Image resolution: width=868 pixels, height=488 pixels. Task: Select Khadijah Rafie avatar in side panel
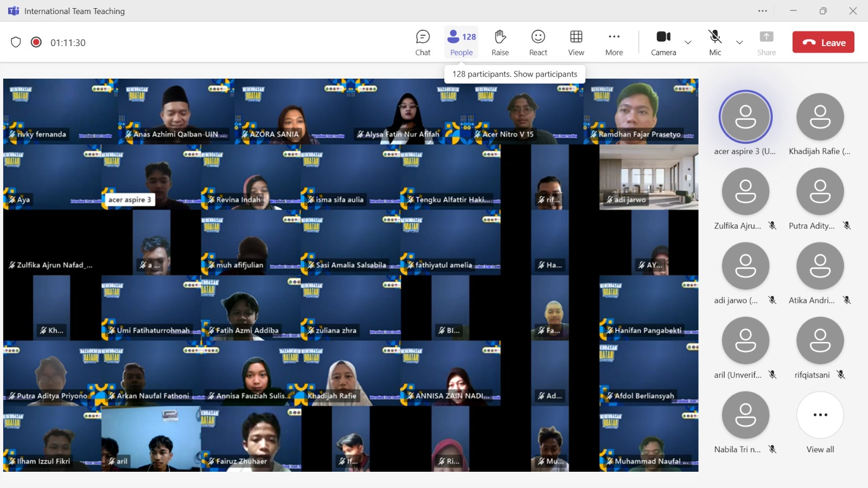[x=820, y=117]
